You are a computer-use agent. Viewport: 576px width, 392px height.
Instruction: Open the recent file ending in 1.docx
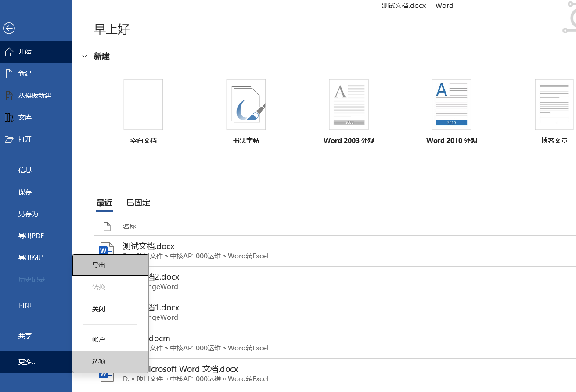pos(335,313)
